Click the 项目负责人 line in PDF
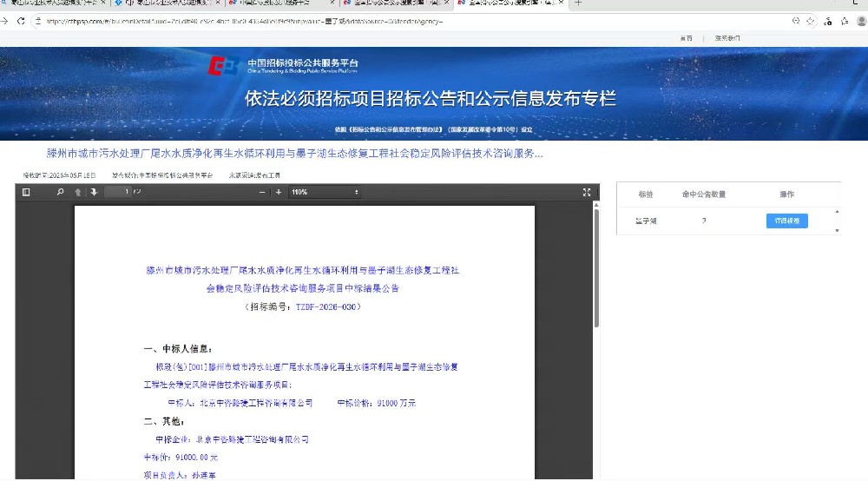 (x=180, y=475)
